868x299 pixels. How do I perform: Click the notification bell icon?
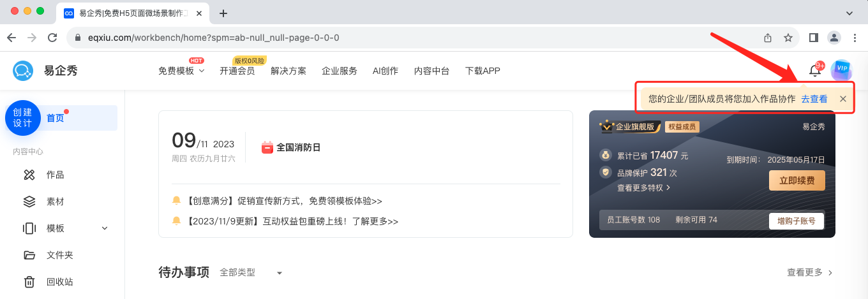coord(814,71)
